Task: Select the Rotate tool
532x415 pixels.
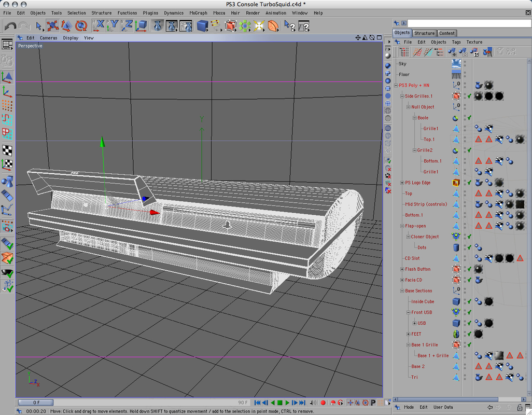Action: pyautogui.click(x=81, y=25)
